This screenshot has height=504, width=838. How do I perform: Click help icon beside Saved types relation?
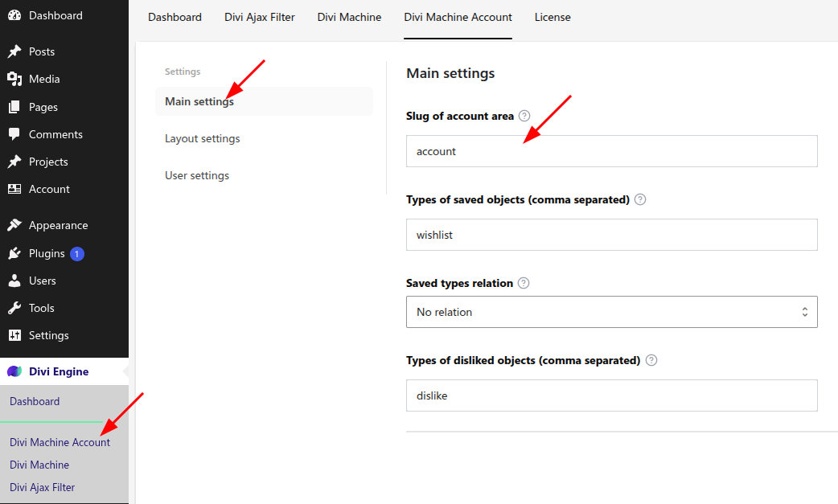coord(524,283)
